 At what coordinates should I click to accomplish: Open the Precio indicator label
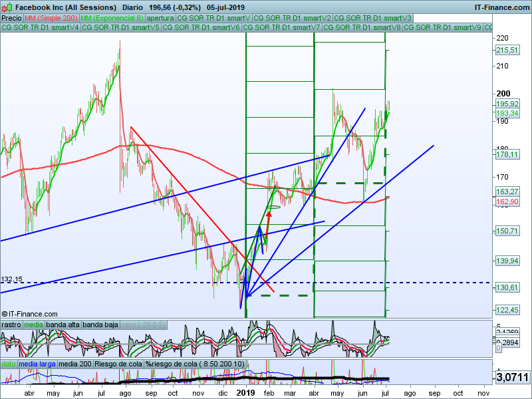pos(11,18)
